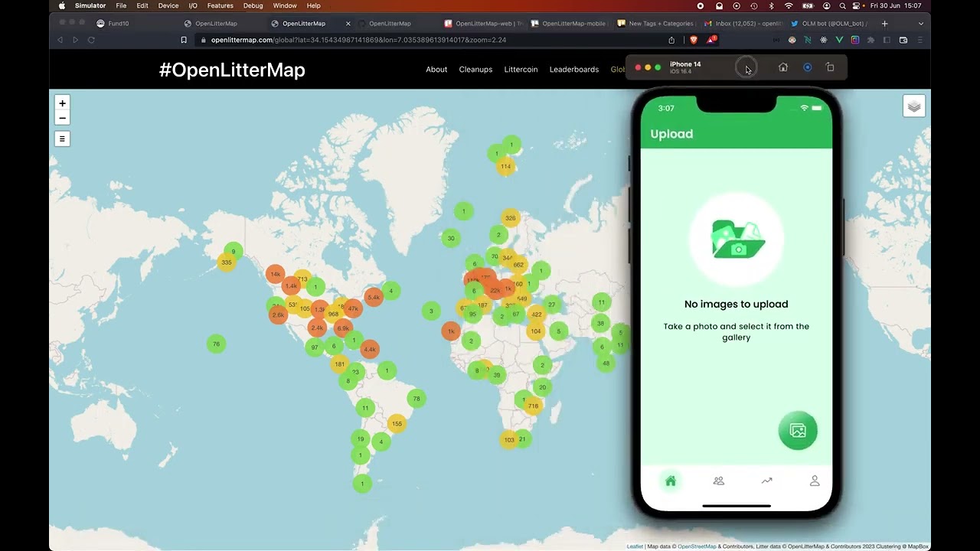The image size is (980, 551).
Task: Click the Brave shields icon in address bar
Action: (x=694, y=40)
